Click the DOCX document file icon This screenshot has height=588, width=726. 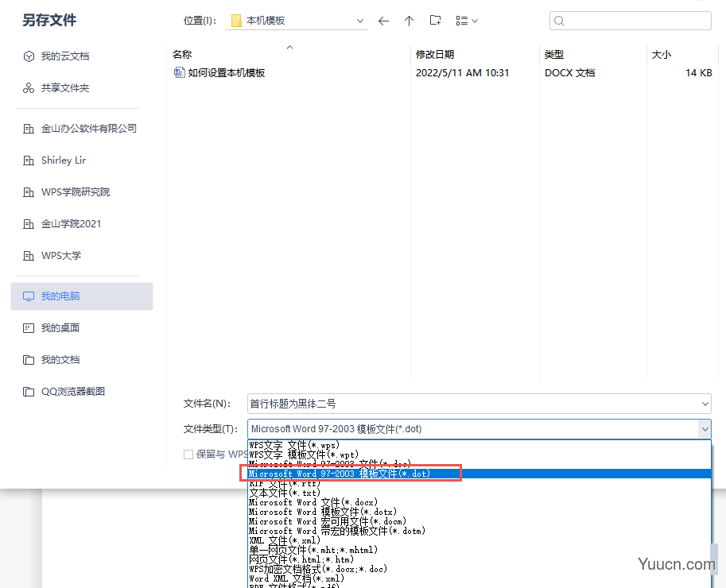[179, 72]
